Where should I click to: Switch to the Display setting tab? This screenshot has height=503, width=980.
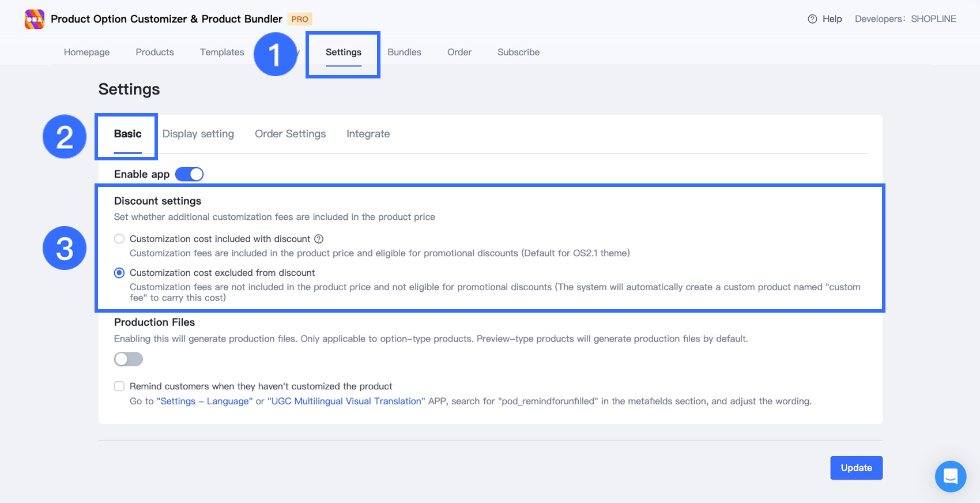198,134
